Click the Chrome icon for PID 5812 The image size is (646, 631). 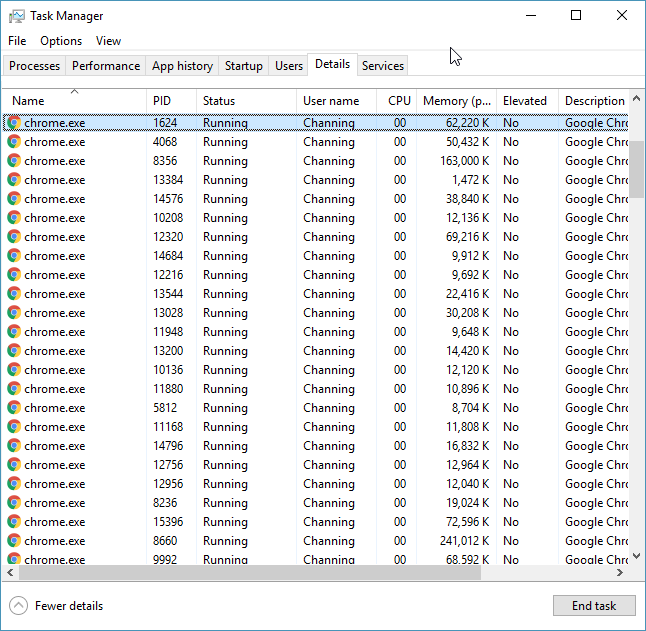tap(14, 408)
